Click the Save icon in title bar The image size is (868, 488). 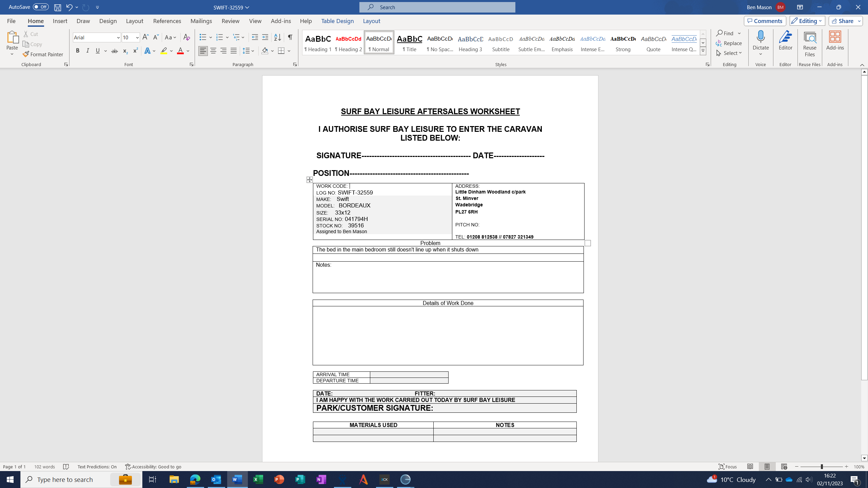(58, 7)
